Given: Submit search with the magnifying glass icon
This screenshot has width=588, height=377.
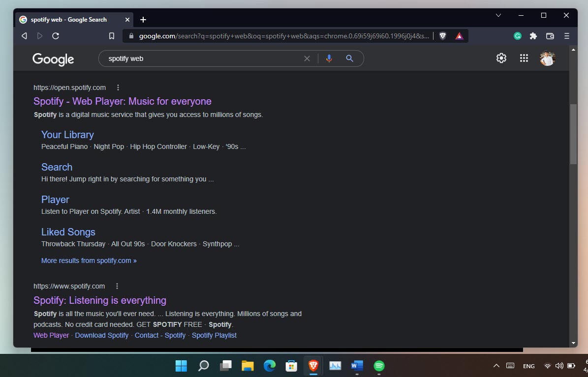Looking at the screenshot, I should 349,58.
